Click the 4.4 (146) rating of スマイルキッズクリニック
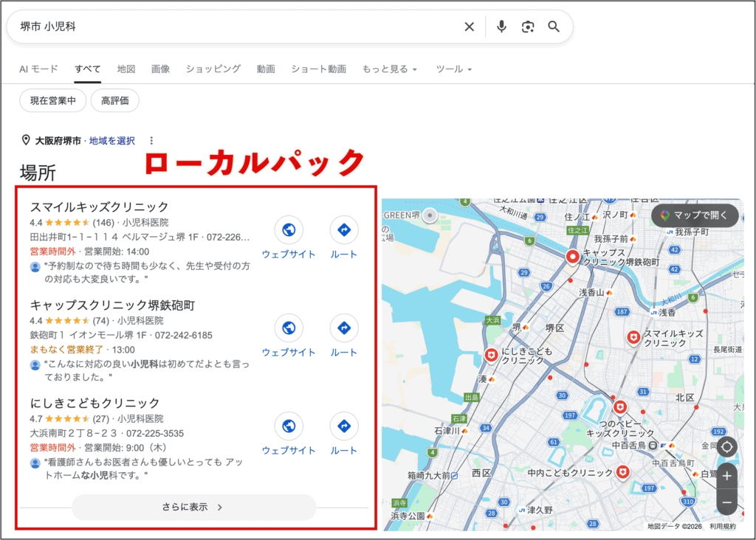 coord(72,223)
